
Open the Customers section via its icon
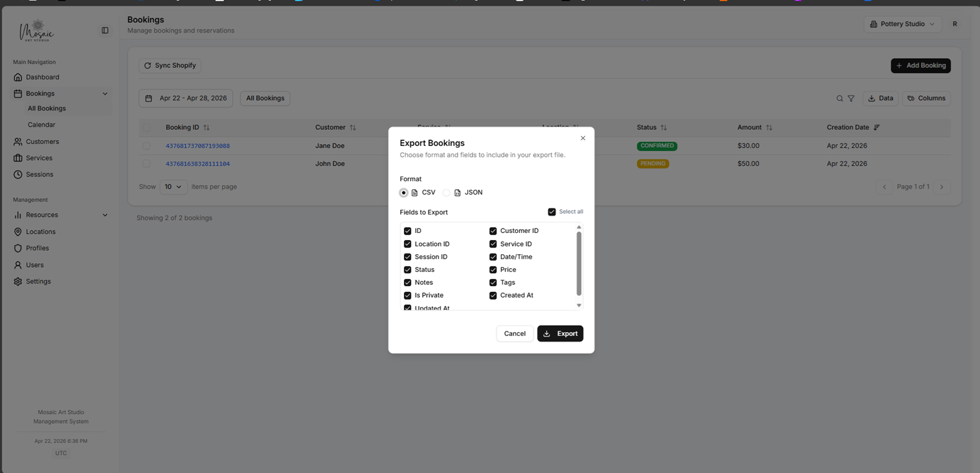[18, 141]
